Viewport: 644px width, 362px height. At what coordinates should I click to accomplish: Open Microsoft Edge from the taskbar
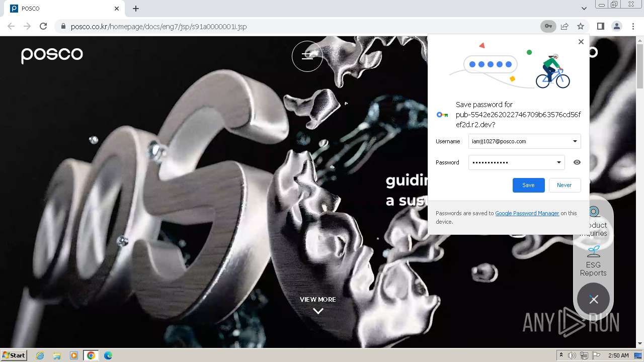[108, 355]
